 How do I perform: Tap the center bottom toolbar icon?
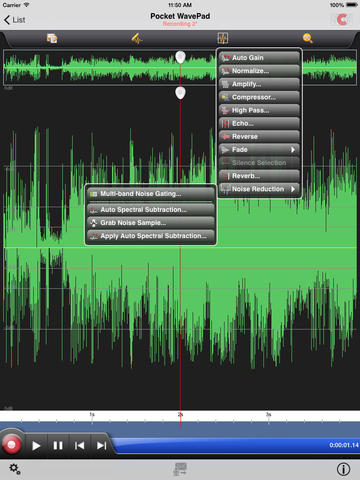pyautogui.click(x=180, y=469)
